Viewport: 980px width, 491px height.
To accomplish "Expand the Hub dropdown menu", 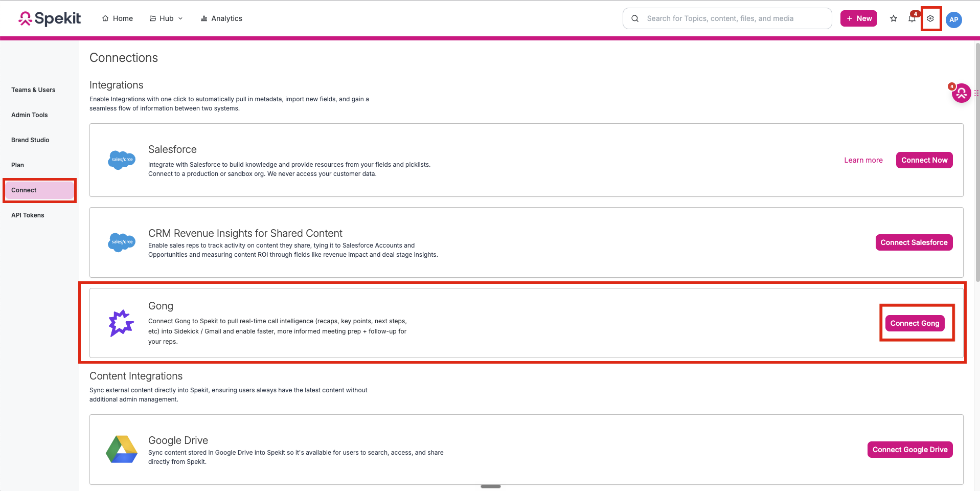I will [x=166, y=18].
